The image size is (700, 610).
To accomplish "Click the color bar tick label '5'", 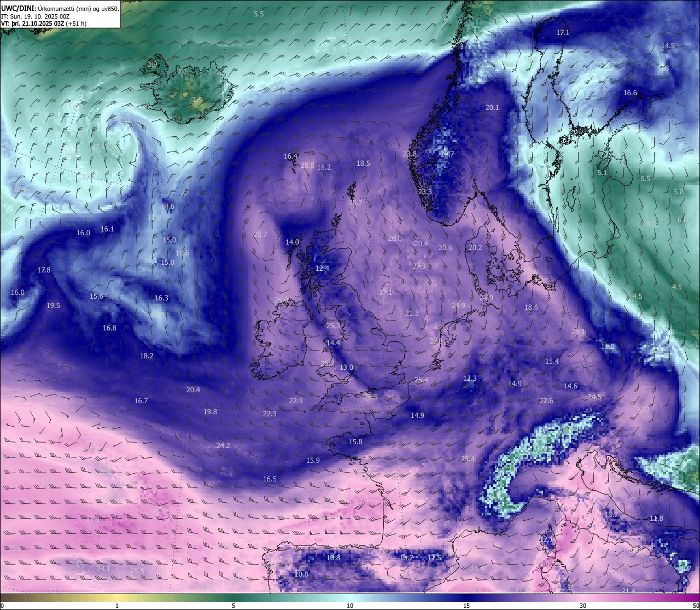I will tap(234, 606).
